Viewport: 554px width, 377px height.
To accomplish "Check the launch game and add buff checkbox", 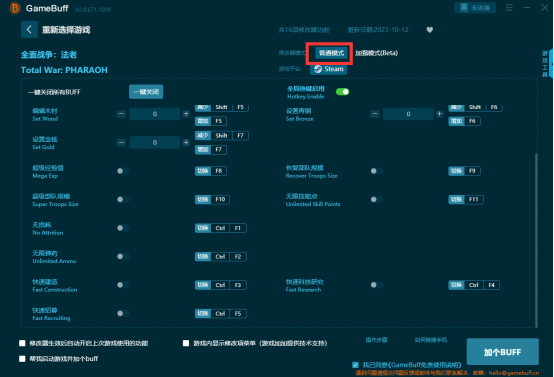I will tap(22, 359).
